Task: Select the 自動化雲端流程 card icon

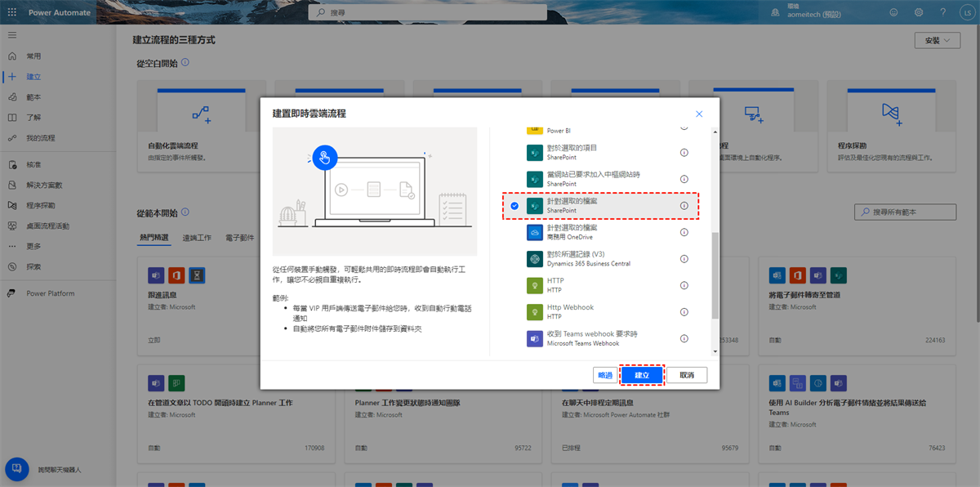Action: (x=201, y=114)
